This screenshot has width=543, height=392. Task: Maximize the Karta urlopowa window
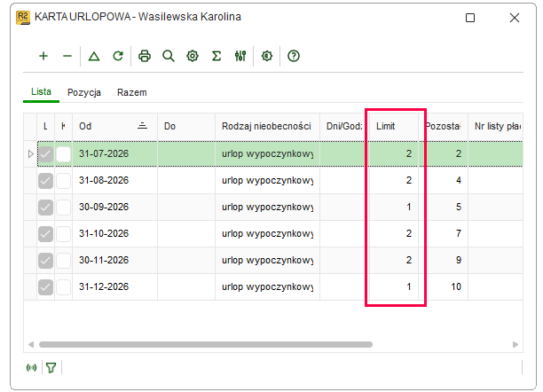[470, 18]
